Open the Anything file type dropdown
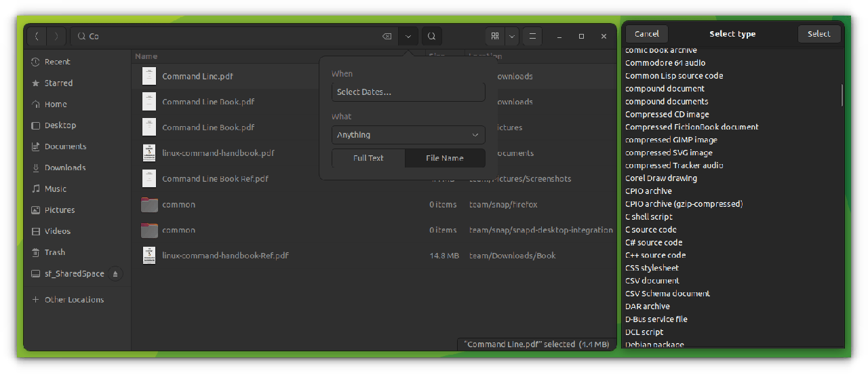 [x=408, y=135]
